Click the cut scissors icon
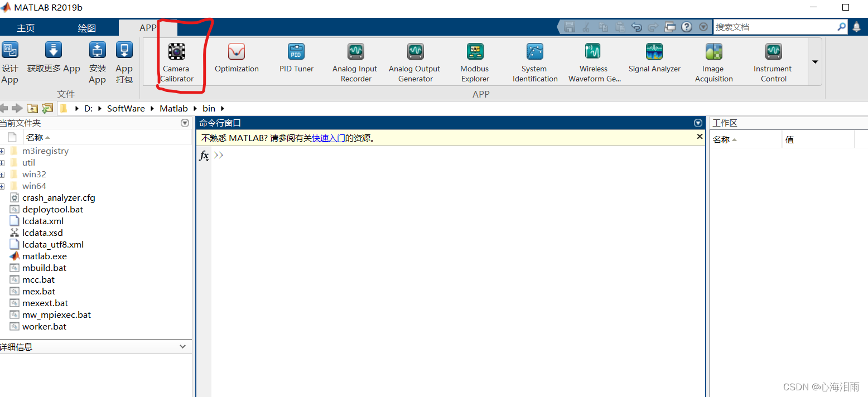 pos(586,27)
